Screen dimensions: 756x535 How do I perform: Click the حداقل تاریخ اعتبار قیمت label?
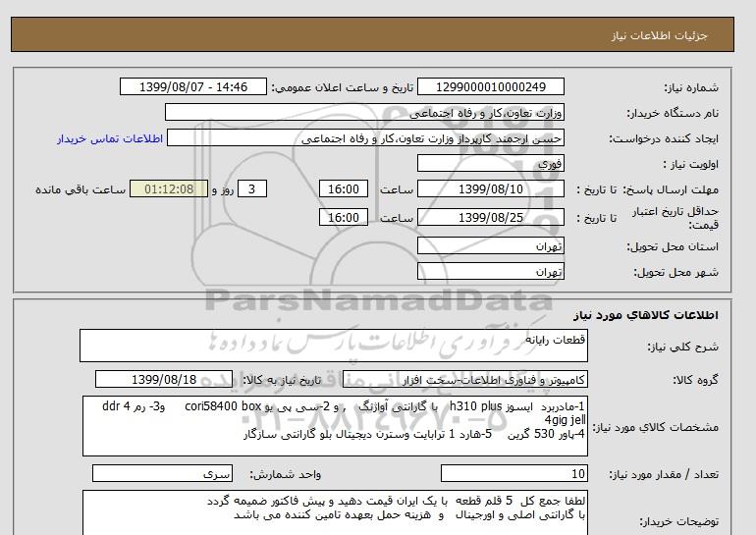click(675, 218)
